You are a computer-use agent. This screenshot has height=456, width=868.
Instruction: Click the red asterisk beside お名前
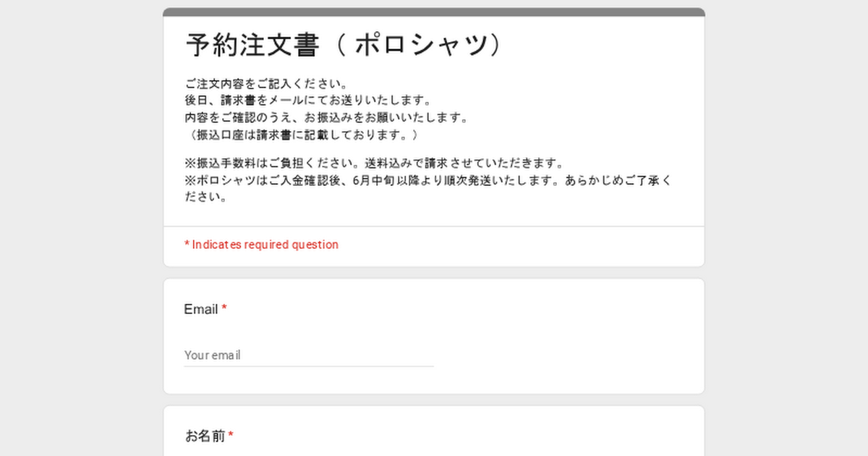[231, 435]
